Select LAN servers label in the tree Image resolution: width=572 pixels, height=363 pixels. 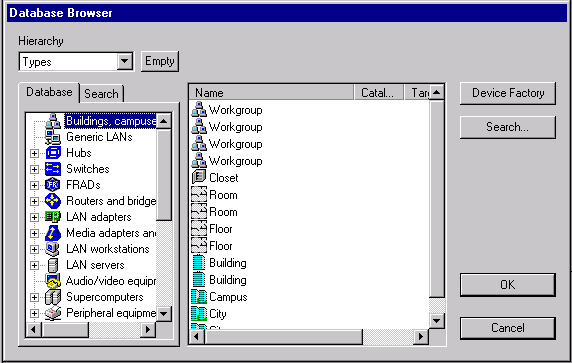pos(95,265)
